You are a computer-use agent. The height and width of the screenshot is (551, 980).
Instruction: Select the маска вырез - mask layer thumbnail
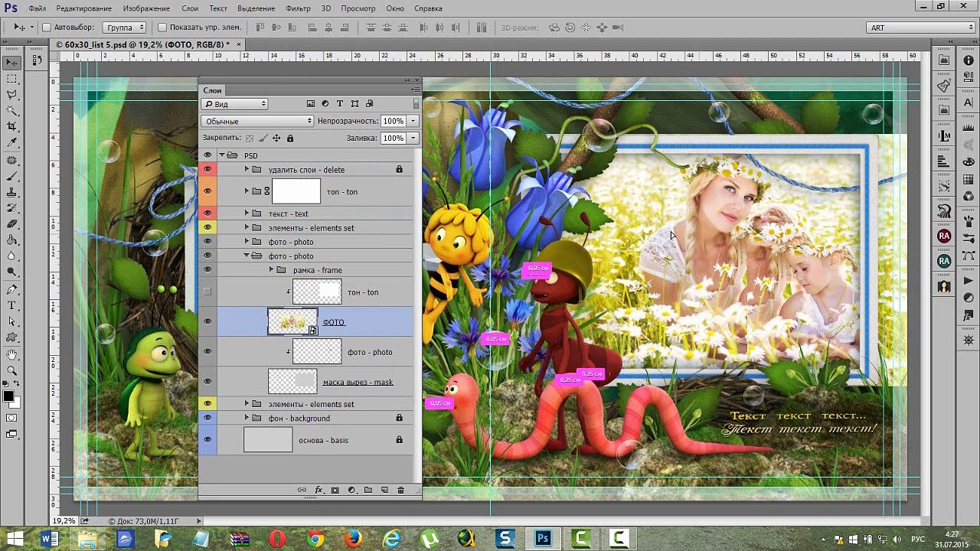click(292, 381)
